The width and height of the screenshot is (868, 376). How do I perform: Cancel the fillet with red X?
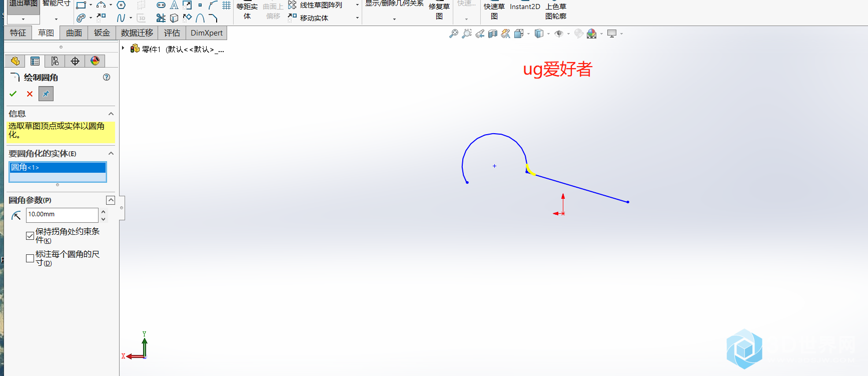(30, 94)
